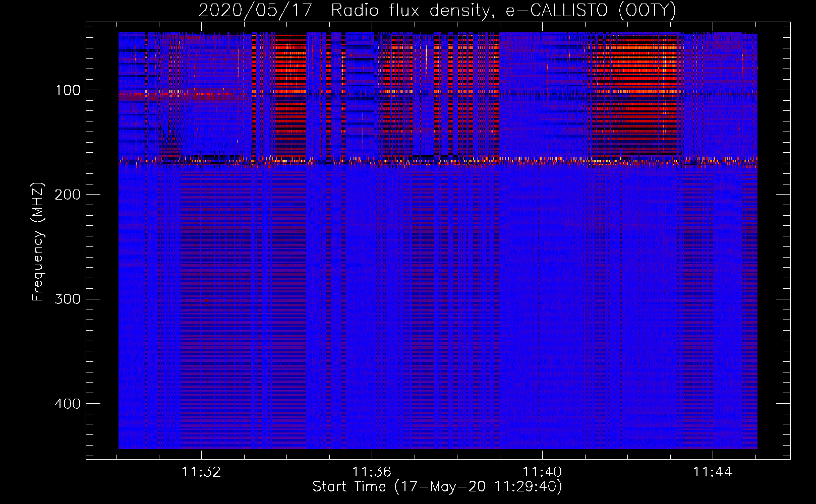Click the '11:36' time tick label
Image resolution: width=816 pixels, height=504 pixels.
(x=372, y=472)
